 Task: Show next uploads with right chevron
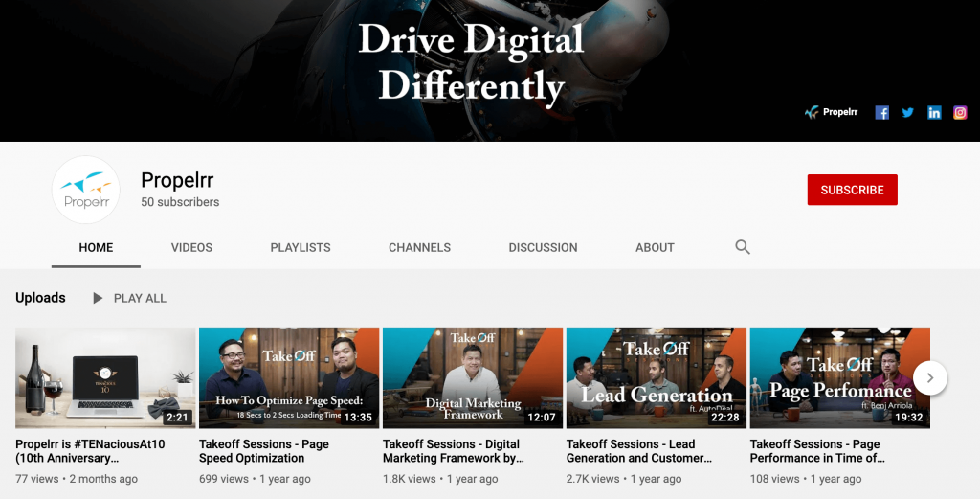pos(930,377)
